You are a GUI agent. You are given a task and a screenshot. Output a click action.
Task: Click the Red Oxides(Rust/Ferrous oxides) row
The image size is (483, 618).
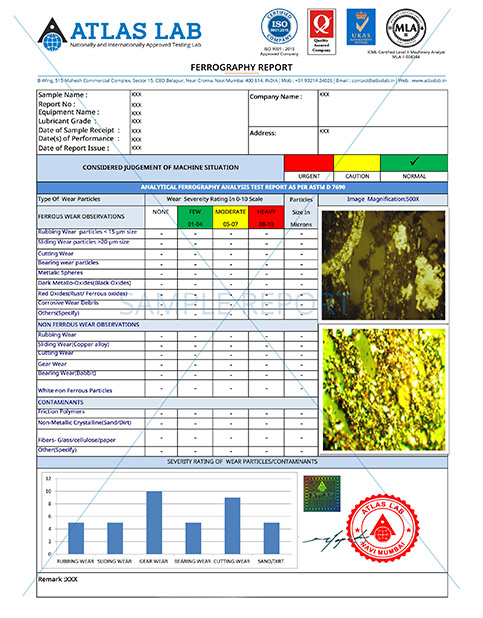(x=177, y=294)
